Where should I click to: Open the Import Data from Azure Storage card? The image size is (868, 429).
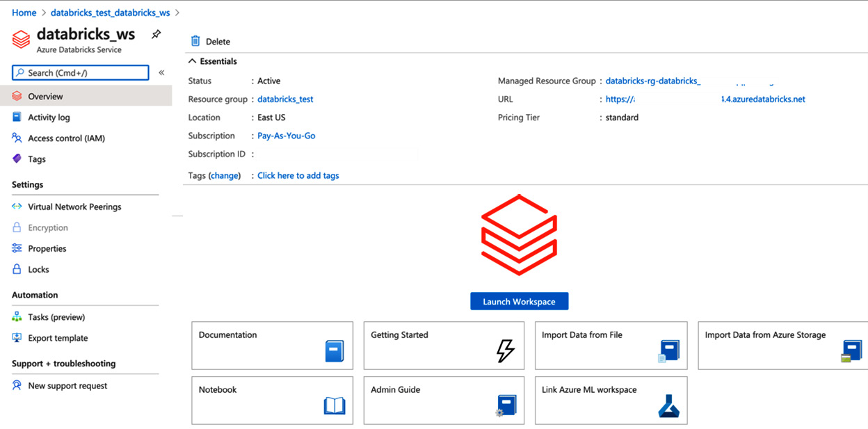coord(783,345)
